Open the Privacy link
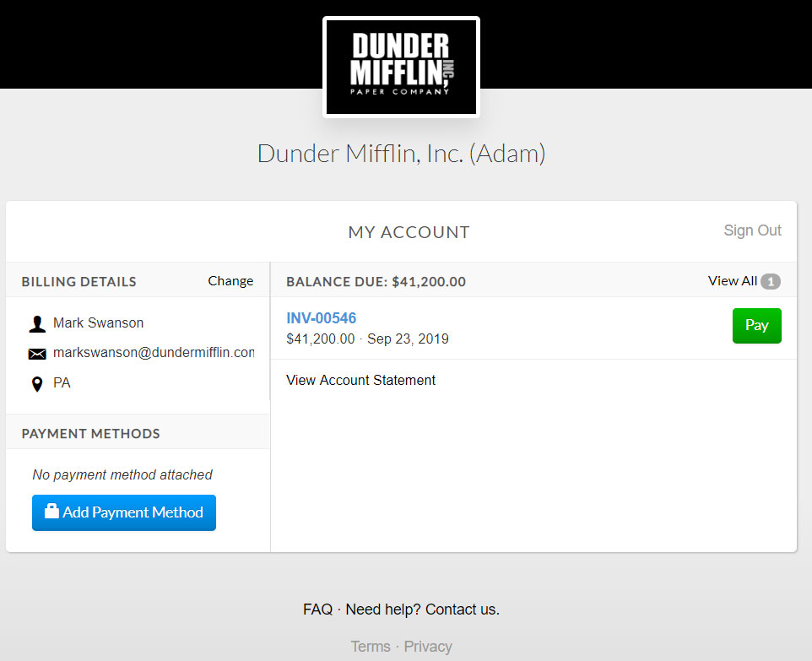812x661 pixels. point(428,647)
